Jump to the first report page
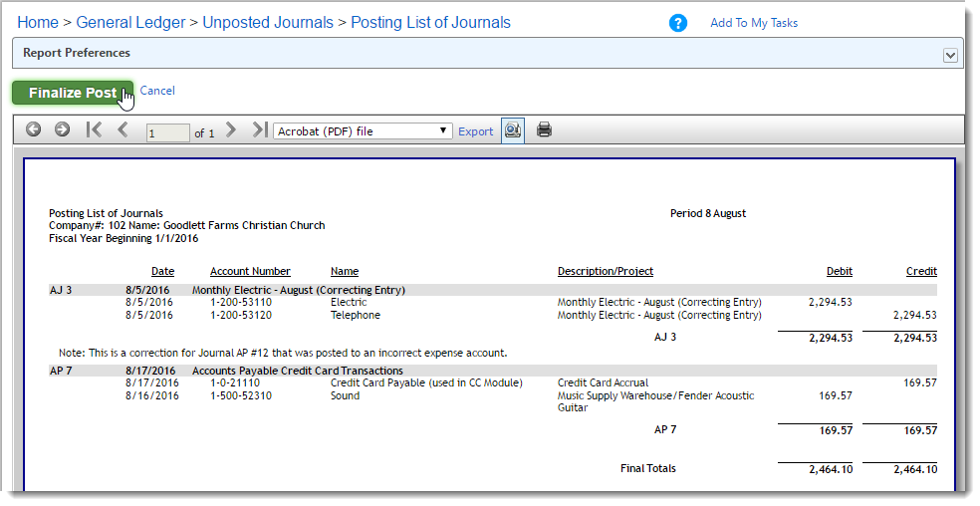The width and height of the screenshot is (980, 506). [x=94, y=129]
